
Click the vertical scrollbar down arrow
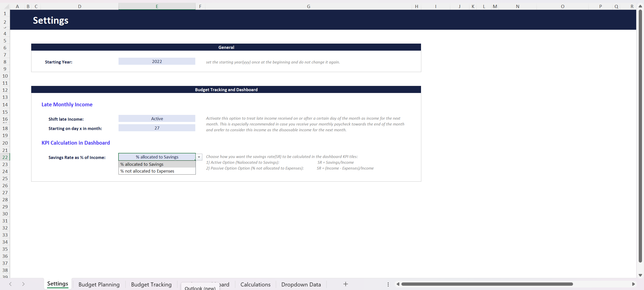tap(640, 275)
